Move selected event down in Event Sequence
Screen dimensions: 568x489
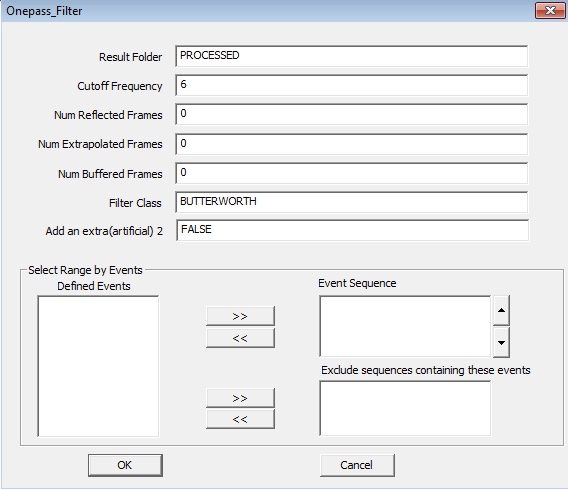[x=501, y=342]
